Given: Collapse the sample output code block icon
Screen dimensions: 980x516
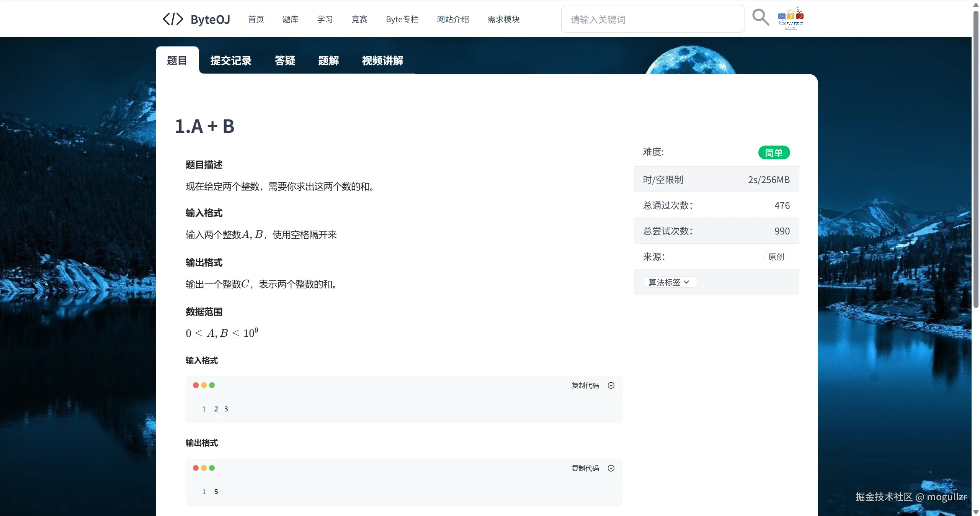Looking at the screenshot, I should (x=611, y=468).
